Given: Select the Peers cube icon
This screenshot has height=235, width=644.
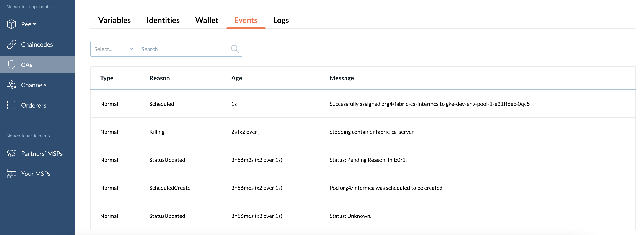Looking at the screenshot, I should click(11, 24).
